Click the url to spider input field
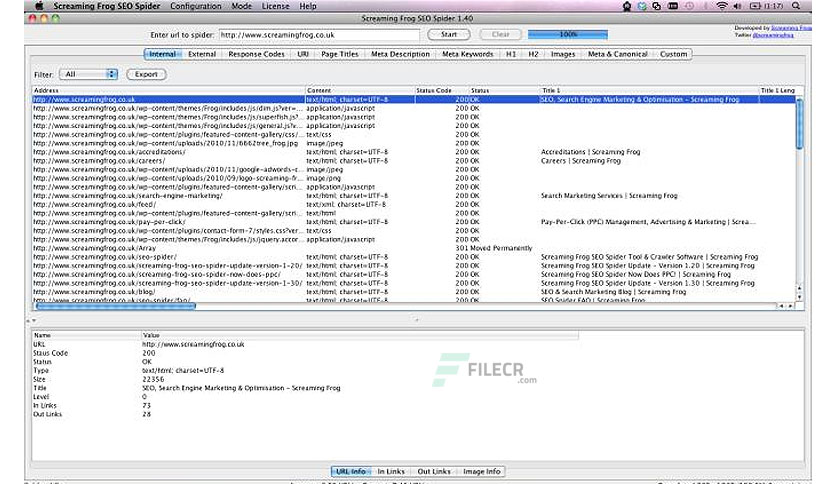This screenshot has height=484, width=836. (x=319, y=35)
